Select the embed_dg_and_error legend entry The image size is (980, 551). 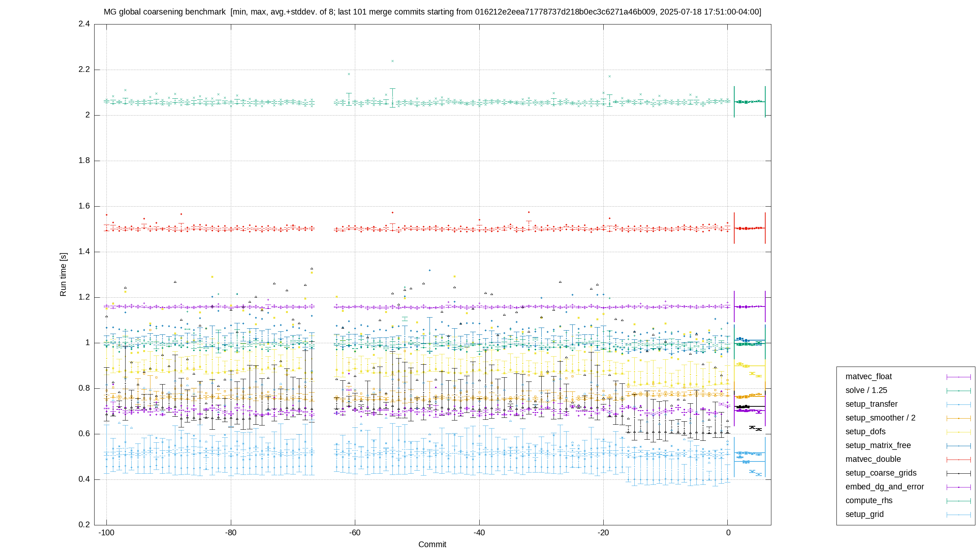(885, 487)
